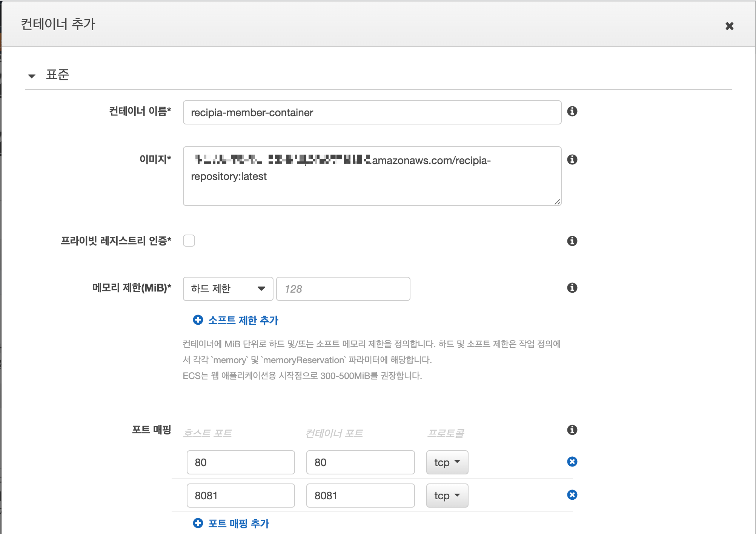Viewport: 756px width, 534px height.
Task: Click info icon beside container name field
Action: point(572,111)
